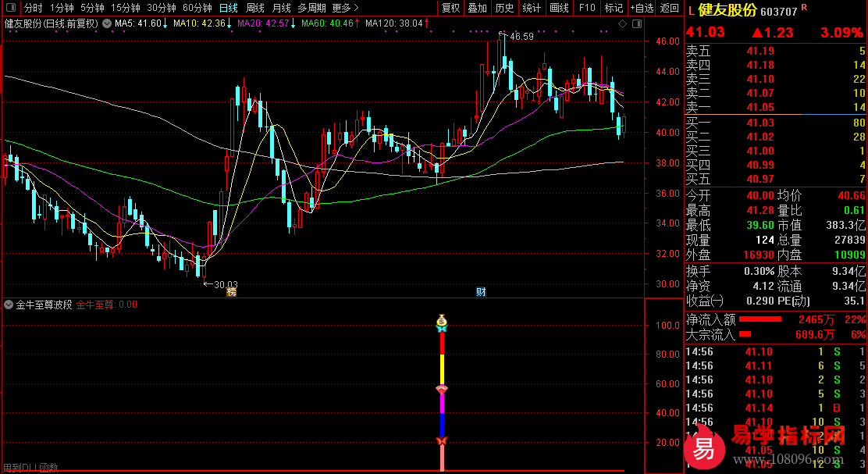Click the 返回 back button
Image resolution: width=868 pixels, height=474 pixels.
[x=670, y=8]
